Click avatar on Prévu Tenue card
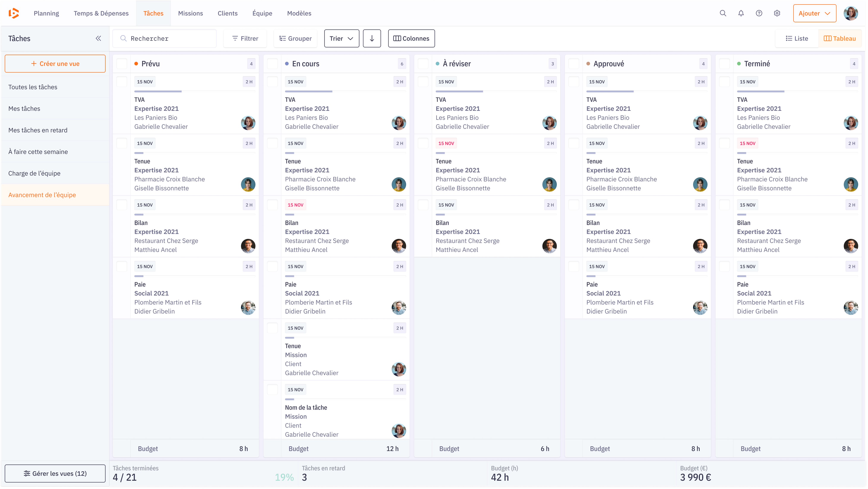The image size is (868, 489). [x=248, y=184]
